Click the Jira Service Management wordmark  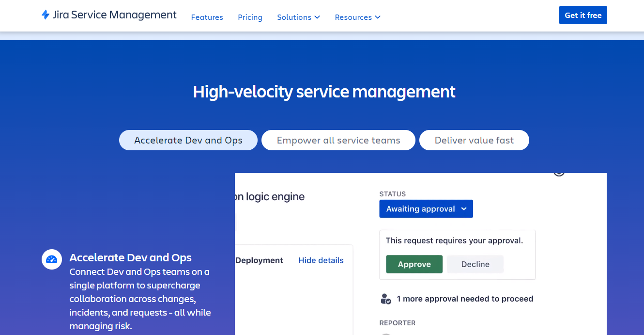point(114,15)
